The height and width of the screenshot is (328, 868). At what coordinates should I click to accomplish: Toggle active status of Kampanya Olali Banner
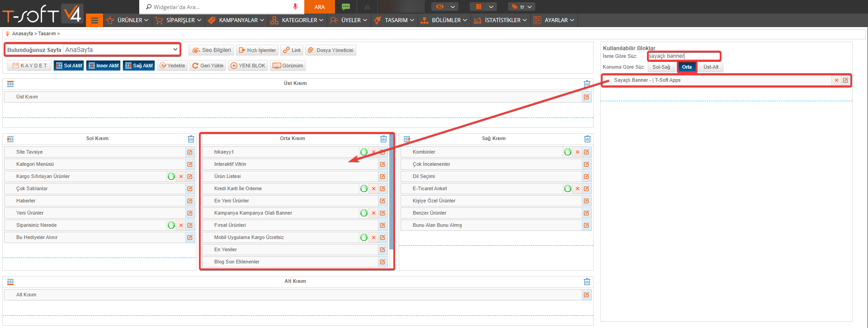point(364,213)
